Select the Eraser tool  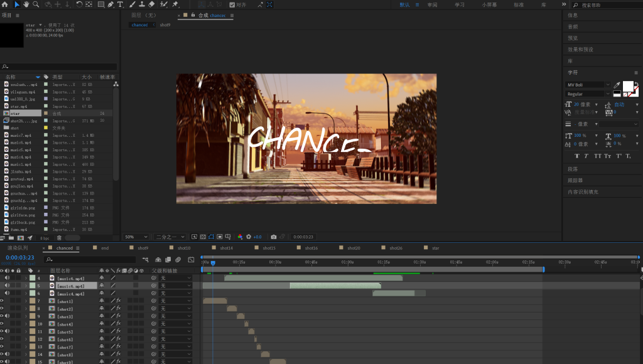tap(151, 4)
